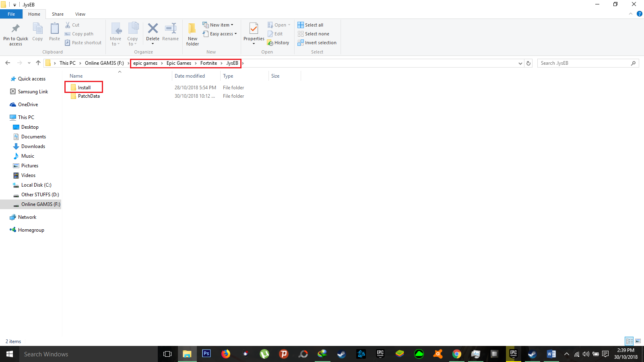This screenshot has width=644, height=362.
Task: Open the New item dropdown
Action: pyautogui.click(x=219, y=25)
